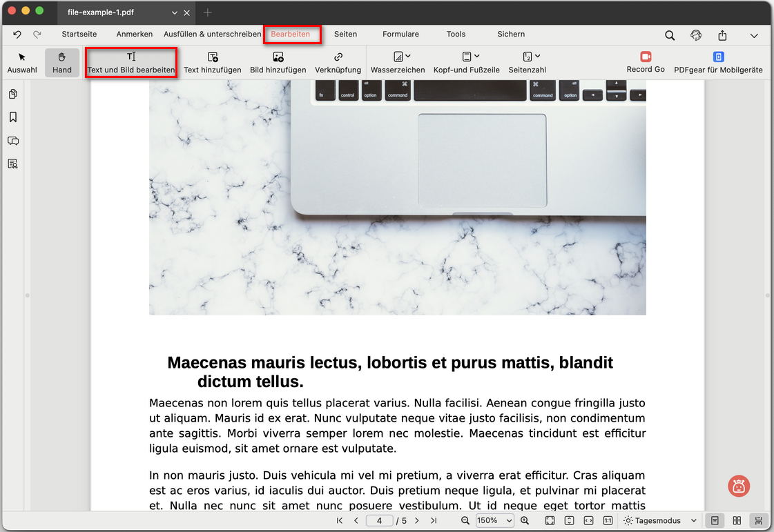Fit page width icon
The height and width of the screenshot is (532, 774).
[588, 521]
